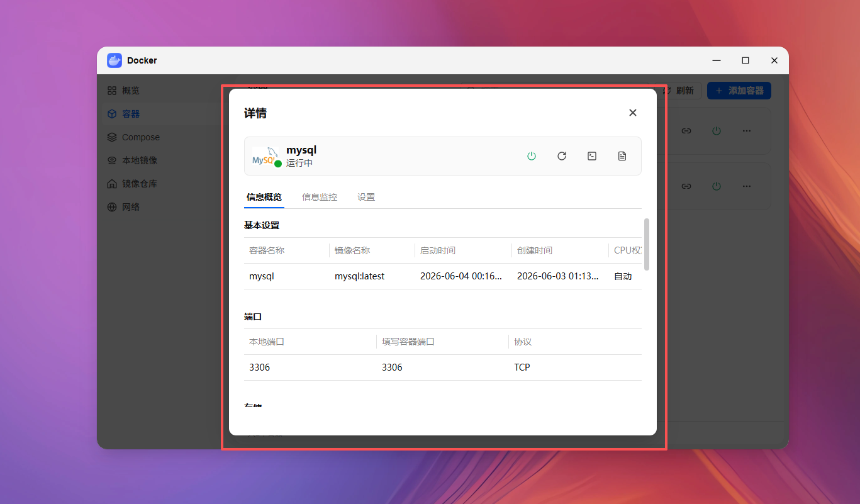Click the dialog's vertical scrollbar thumb
Screen dimensions: 860x504
coord(647,245)
